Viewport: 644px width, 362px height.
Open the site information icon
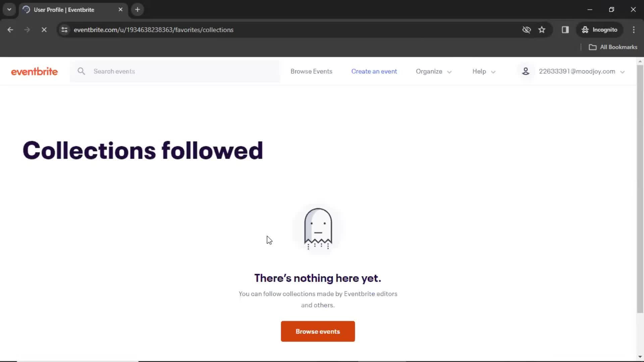coord(64,30)
